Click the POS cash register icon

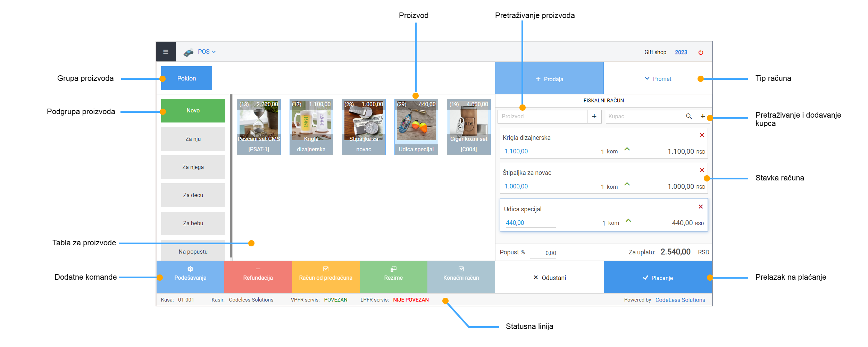[x=189, y=52]
